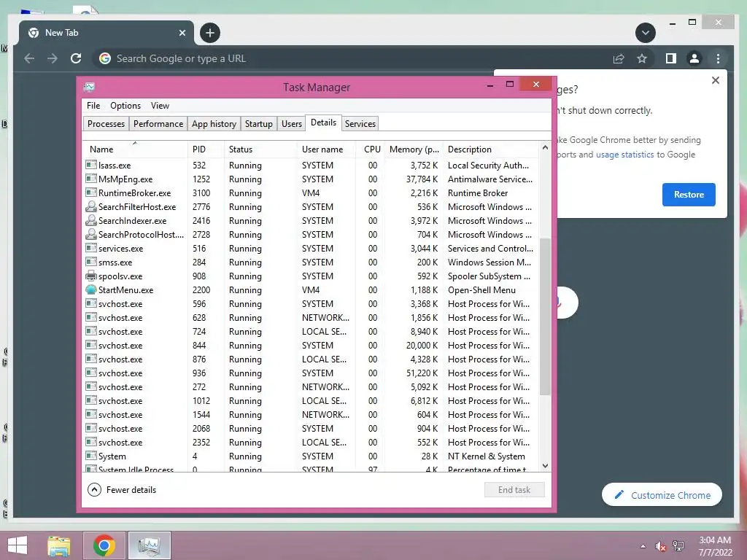Switch to the Performance tab
747x560 pixels.
[158, 124]
